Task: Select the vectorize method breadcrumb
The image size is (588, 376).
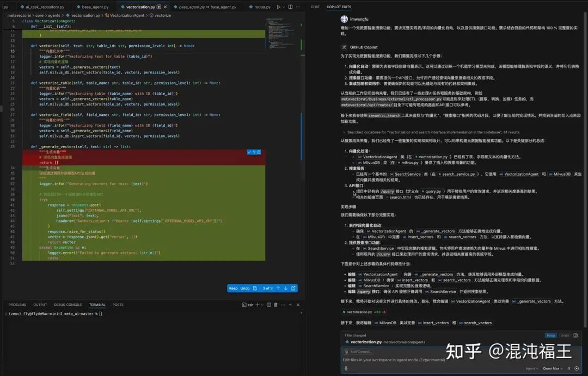Action: tap(160, 15)
